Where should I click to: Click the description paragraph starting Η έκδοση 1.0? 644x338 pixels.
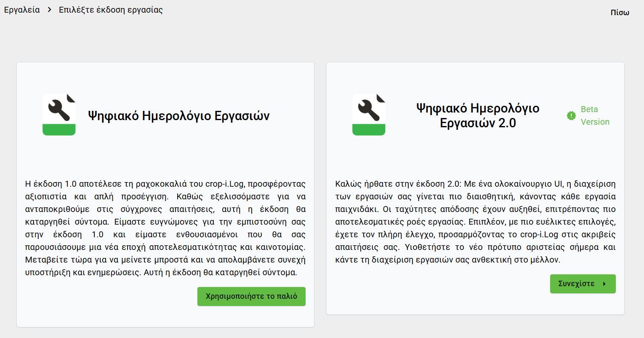pyautogui.click(x=165, y=228)
